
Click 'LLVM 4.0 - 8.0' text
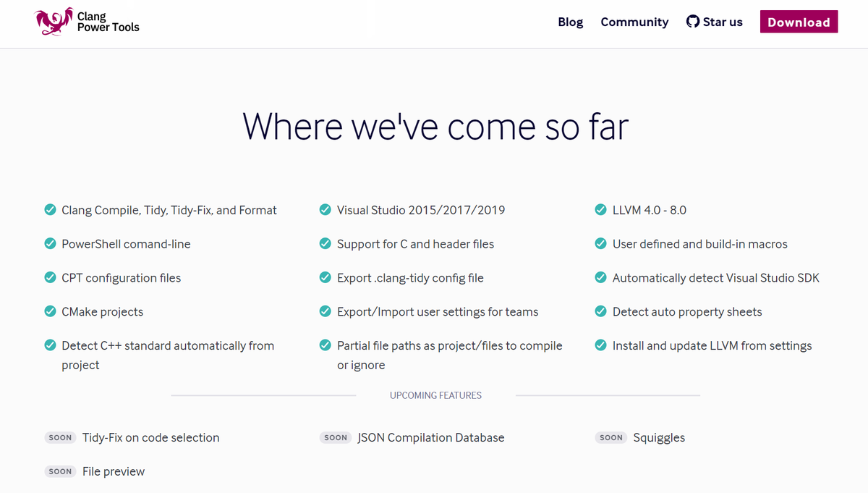pyautogui.click(x=650, y=210)
